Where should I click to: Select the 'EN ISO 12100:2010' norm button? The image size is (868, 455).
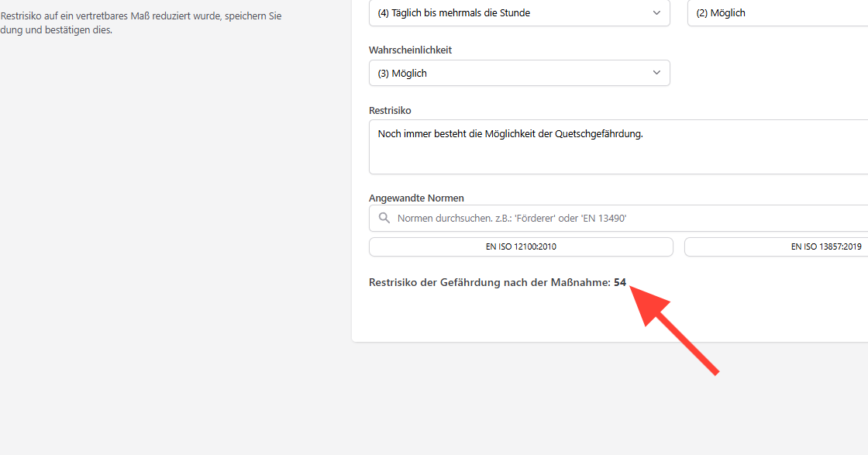(521, 246)
